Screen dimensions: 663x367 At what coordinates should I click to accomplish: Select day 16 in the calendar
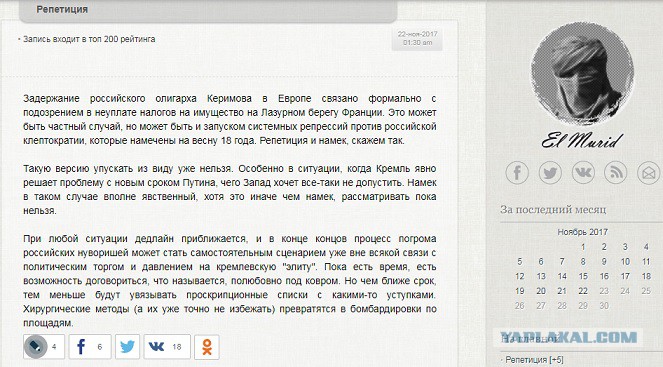[x=604, y=277]
